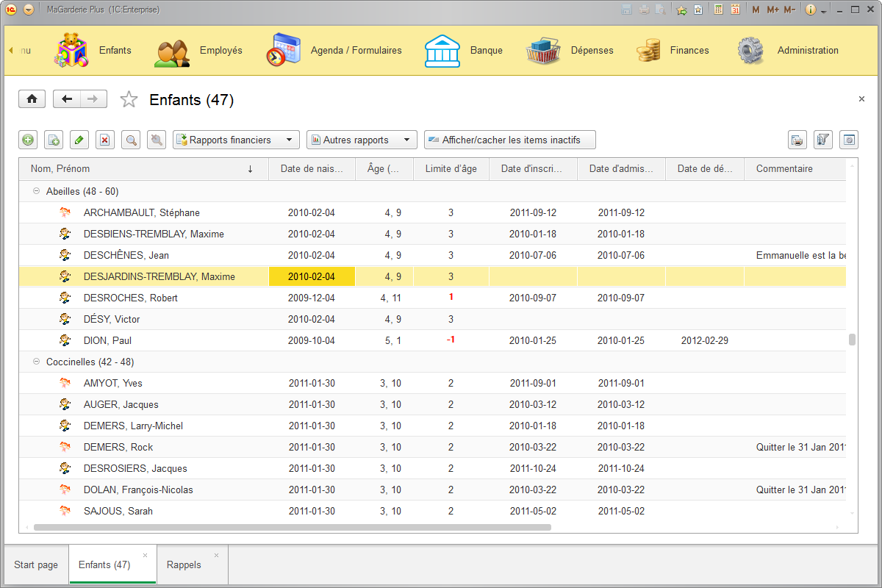Create a new child record with the green plus icon
Image resolution: width=882 pixels, height=588 pixels.
[x=27, y=140]
